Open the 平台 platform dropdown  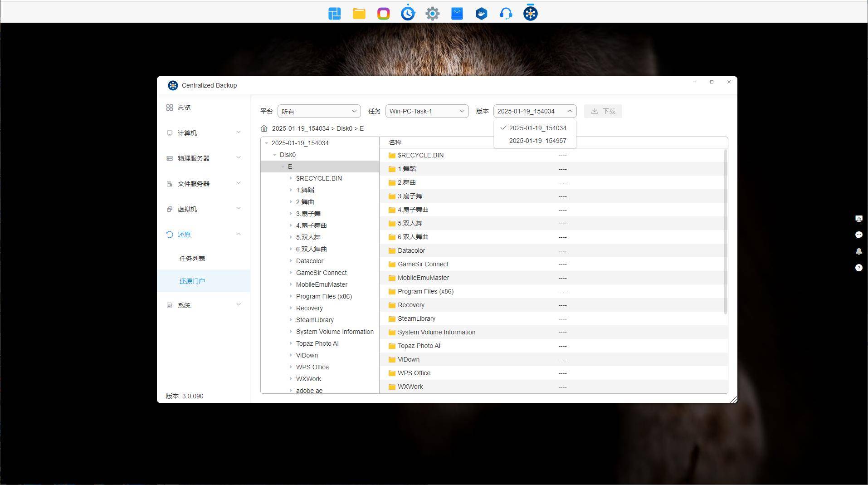pos(319,112)
